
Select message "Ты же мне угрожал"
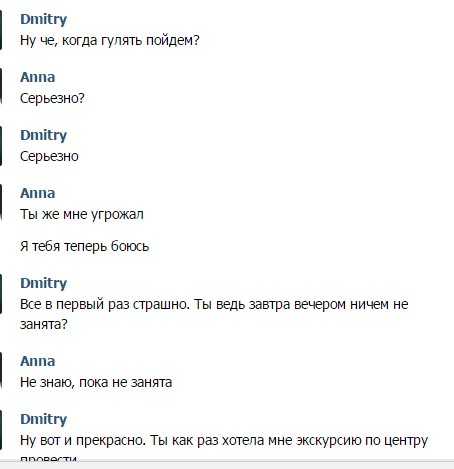click(x=82, y=214)
